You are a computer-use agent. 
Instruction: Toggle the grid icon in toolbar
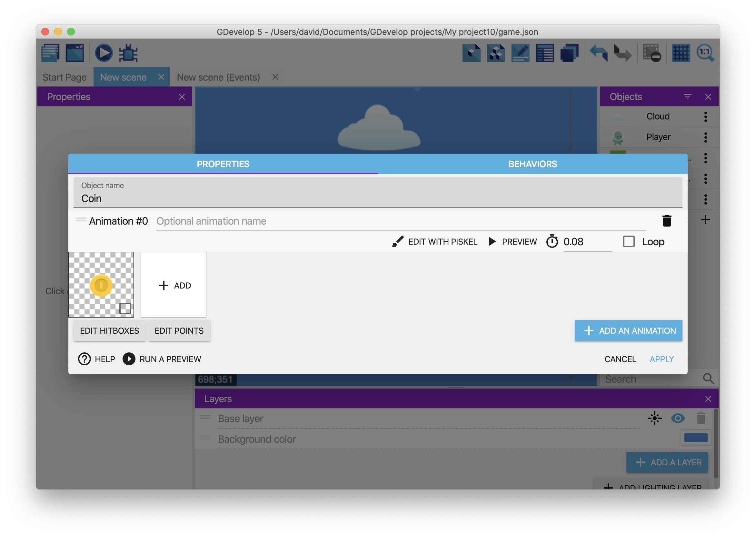click(x=681, y=53)
